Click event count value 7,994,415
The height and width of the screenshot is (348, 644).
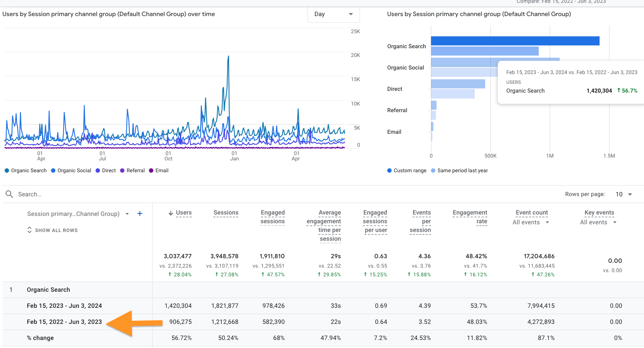[x=541, y=306]
